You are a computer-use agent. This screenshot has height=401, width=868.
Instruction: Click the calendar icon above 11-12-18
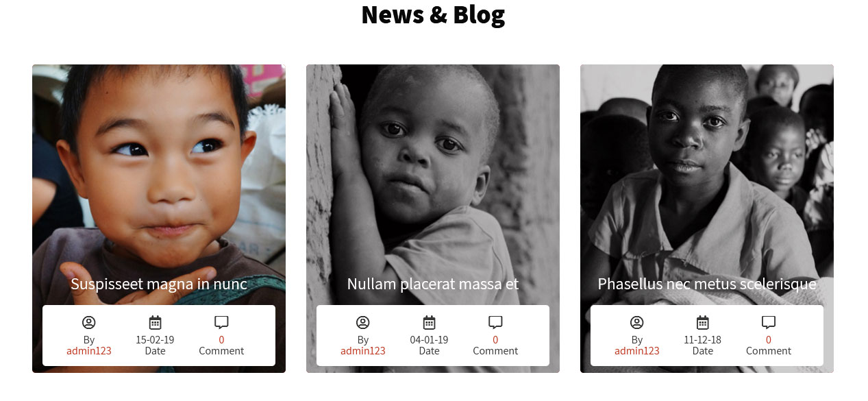pyautogui.click(x=703, y=322)
